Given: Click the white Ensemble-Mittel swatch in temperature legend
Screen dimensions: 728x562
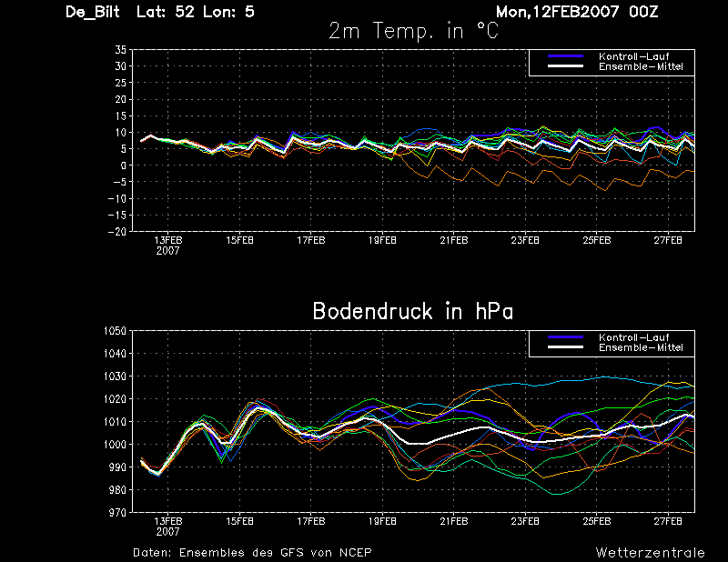Looking at the screenshot, I should (565, 66).
